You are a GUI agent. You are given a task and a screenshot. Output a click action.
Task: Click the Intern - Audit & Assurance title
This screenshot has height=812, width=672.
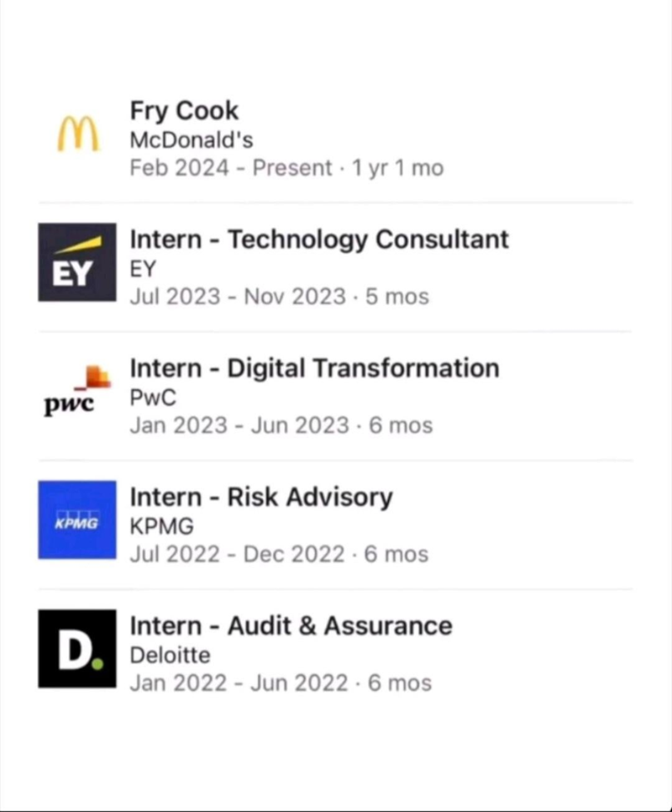(x=291, y=625)
